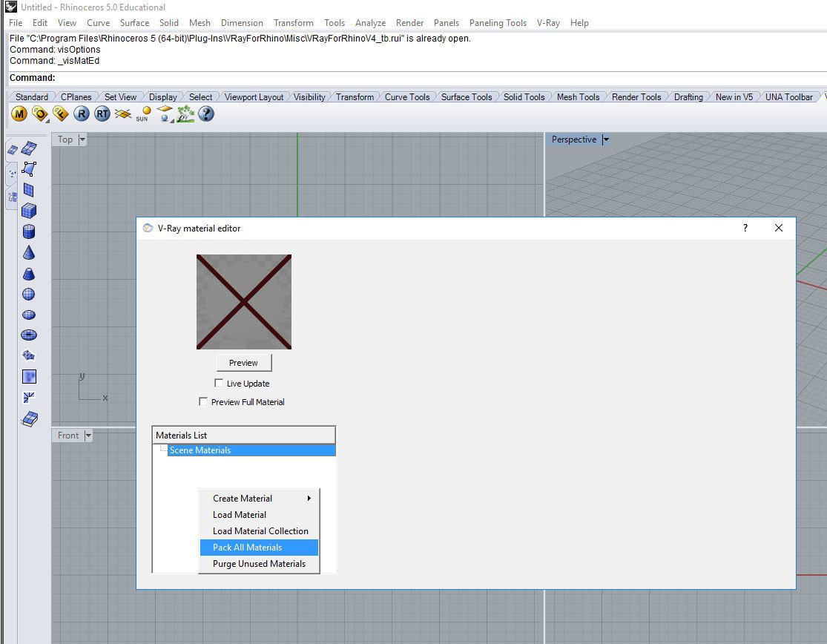
Task: Switch to Surface Tools toolbar tab
Action: (x=467, y=97)
